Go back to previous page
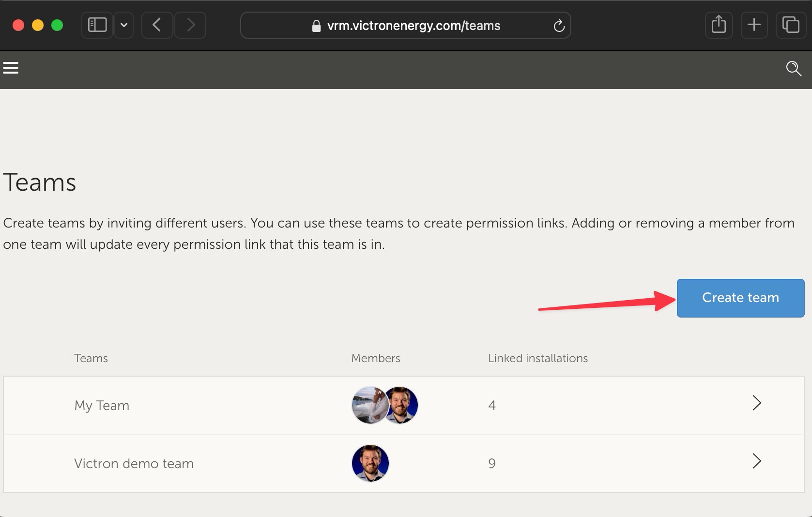This screenshot has width=812, height=517. coord(157,25)
